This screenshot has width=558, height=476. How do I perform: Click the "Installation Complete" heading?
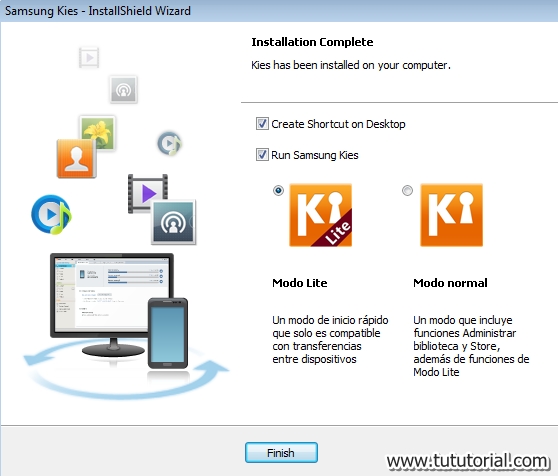312,42
